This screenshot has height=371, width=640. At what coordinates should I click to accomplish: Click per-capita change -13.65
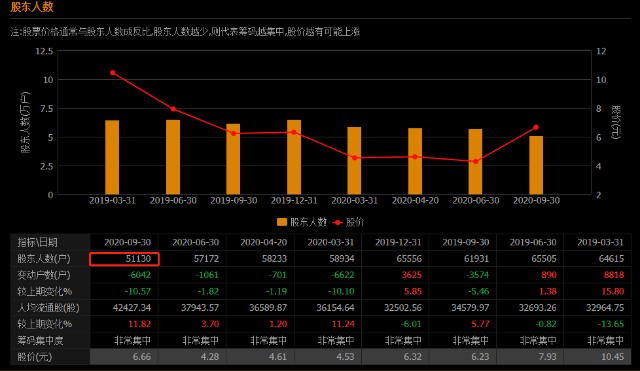(611, 324)
